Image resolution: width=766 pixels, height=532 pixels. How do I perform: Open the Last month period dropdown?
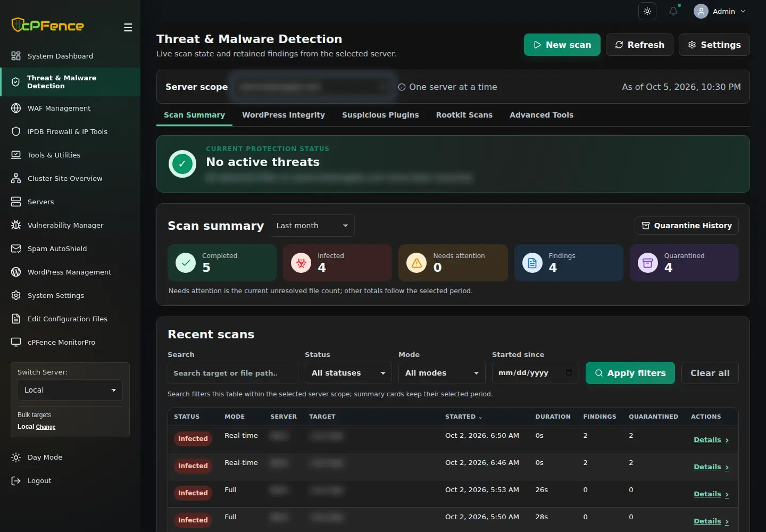pyautogui.click(x=312, y=226)
